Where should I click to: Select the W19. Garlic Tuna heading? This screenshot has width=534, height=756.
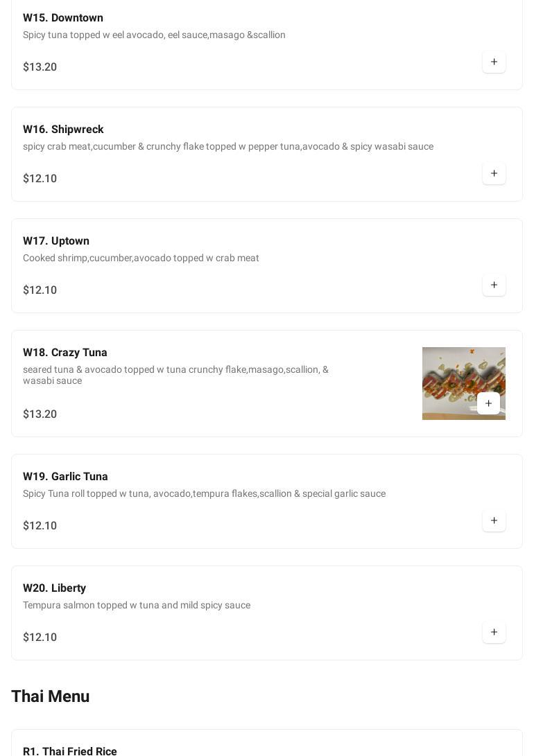click(x=65, y=477)
